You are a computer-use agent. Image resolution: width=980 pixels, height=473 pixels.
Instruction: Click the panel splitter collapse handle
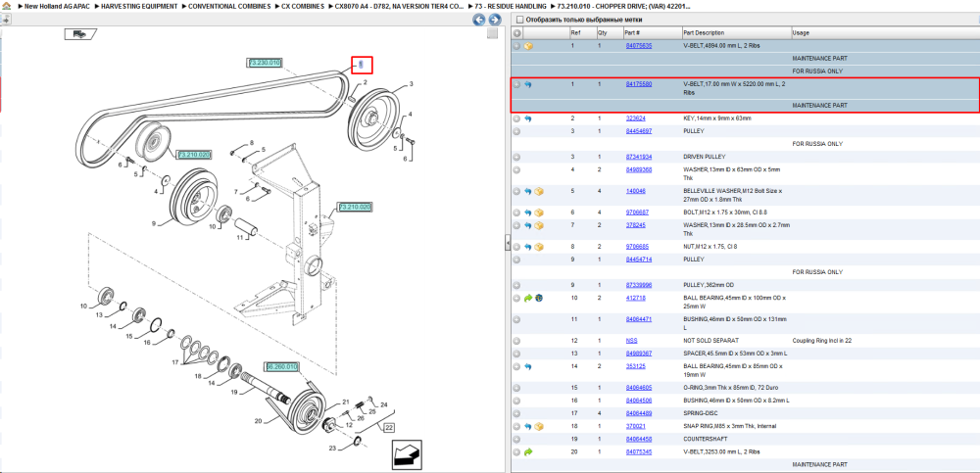click(x=508, y=244)
